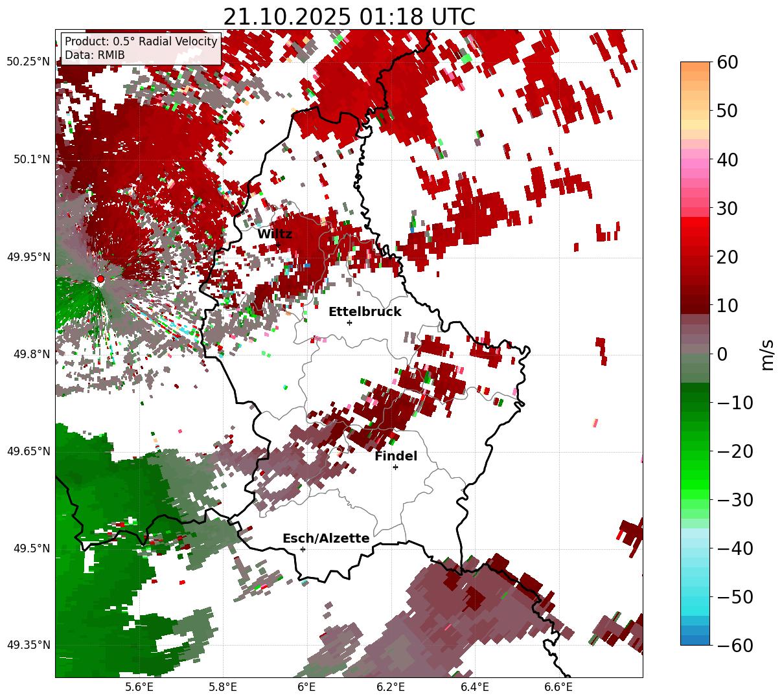Screen dimensions: 782x700
Task: Click the 'Data: RMIB' label
Action: click(x=95, y=55)
